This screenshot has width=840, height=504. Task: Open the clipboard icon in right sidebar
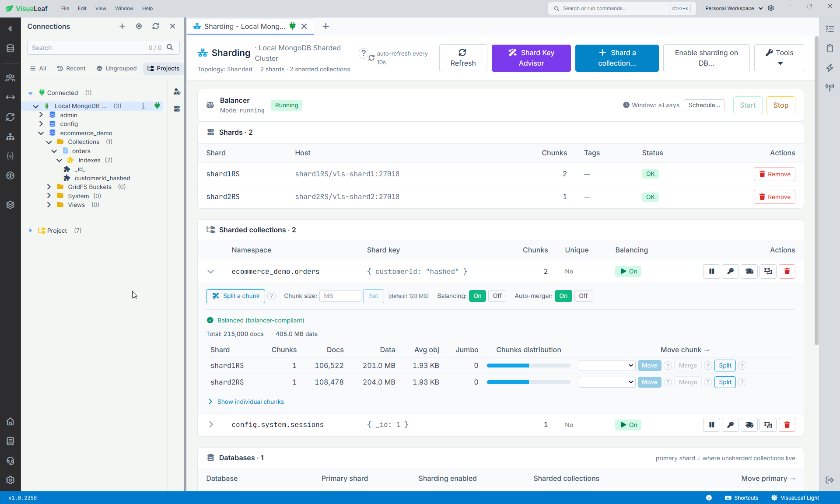pyautogui.click(x=829, y=48)
